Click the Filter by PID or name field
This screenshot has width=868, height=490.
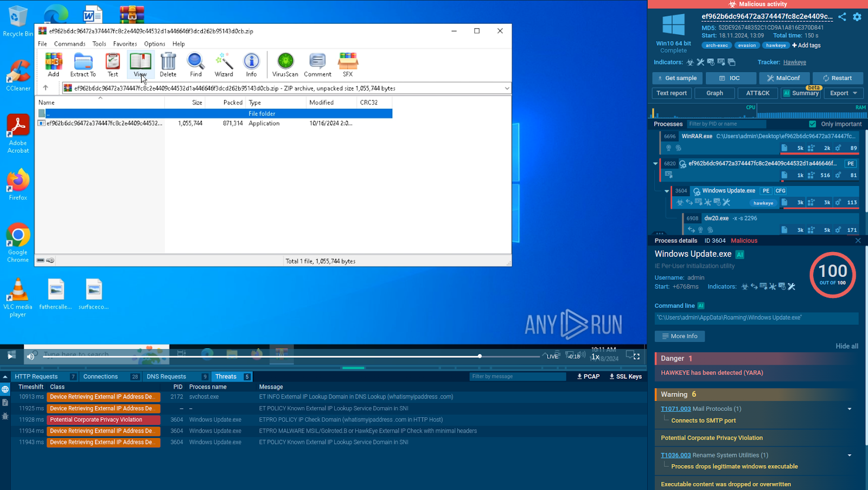click(x=727, y=124)
